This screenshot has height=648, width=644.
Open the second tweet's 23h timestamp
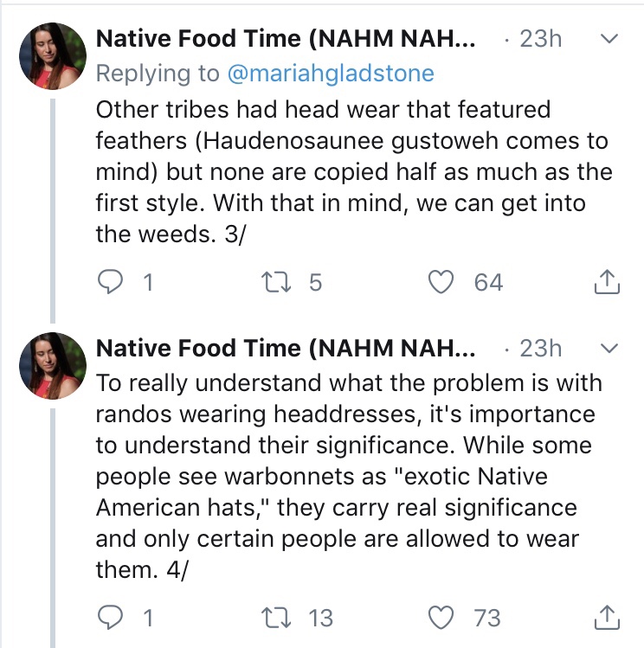540,349
